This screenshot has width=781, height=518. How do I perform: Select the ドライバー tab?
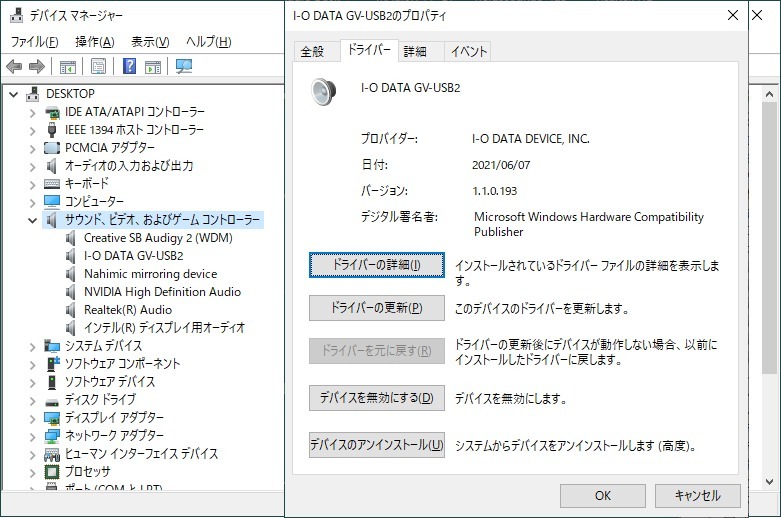(369, 50)
